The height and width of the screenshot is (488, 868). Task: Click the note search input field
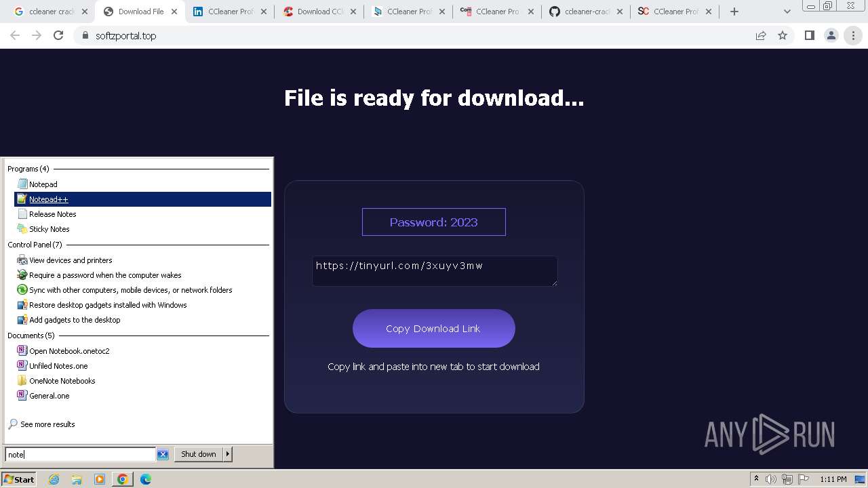[x=81, y=455]
